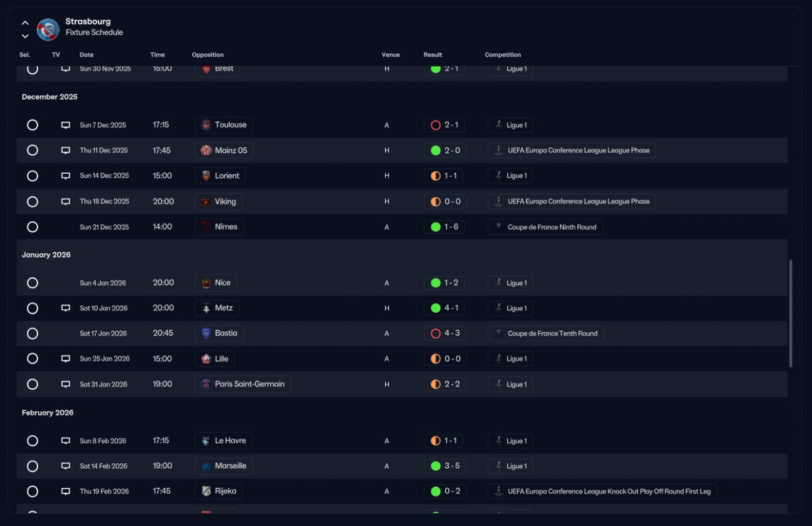Screen dimensions: 812x526
Task: Open the 2 - 0 result against Mainz 05
Action: pyautogui.click(x=444, y=150)
